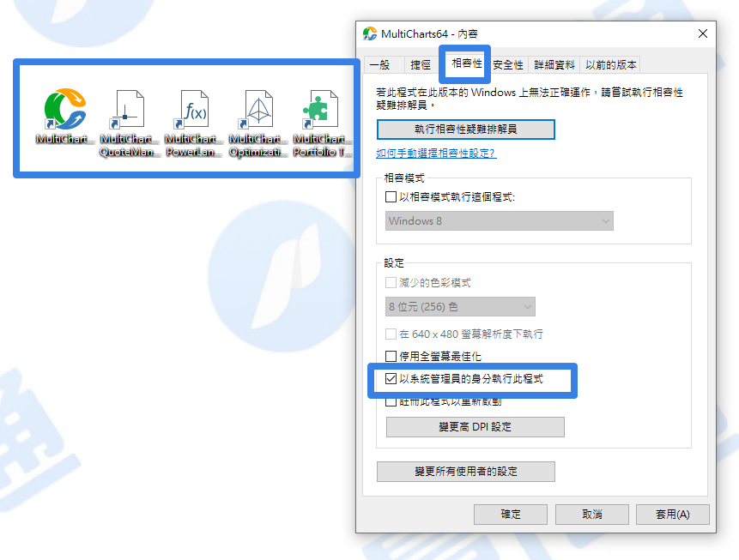The height and width of the screenshot is (560, 739).
Task: Select the MultiCharts PowerLanguage f(x) shortcut icon
Action: coord(192,109)
